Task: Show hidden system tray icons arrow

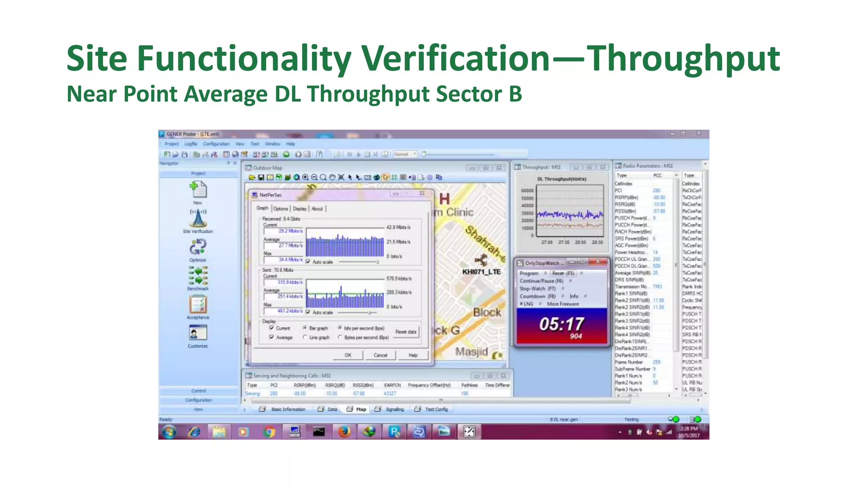Action: pos(620,432)
